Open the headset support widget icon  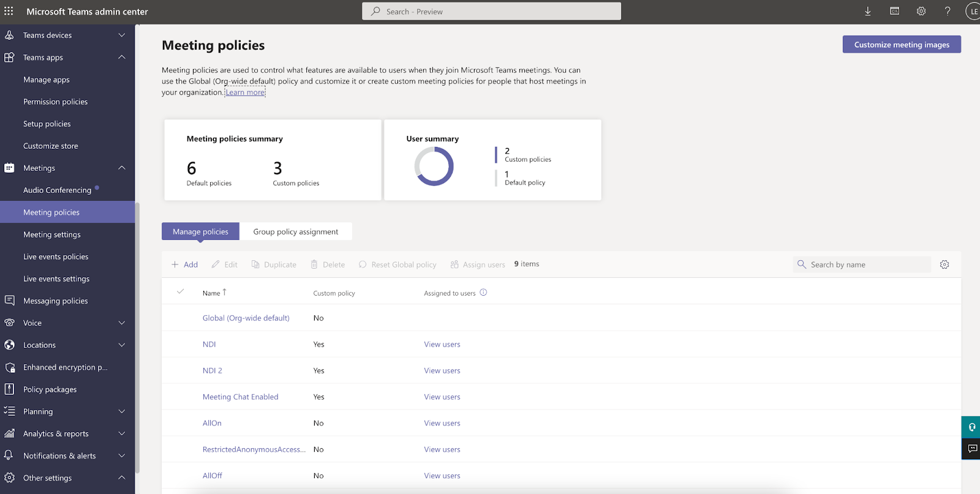(972, 427)
